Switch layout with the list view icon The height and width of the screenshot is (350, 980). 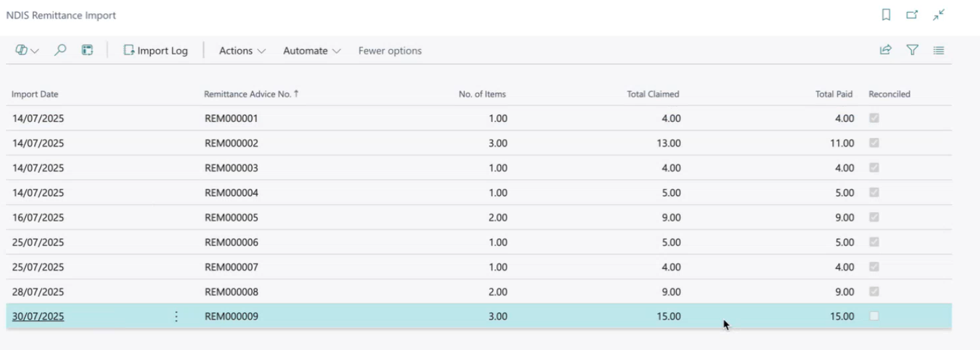938,50
